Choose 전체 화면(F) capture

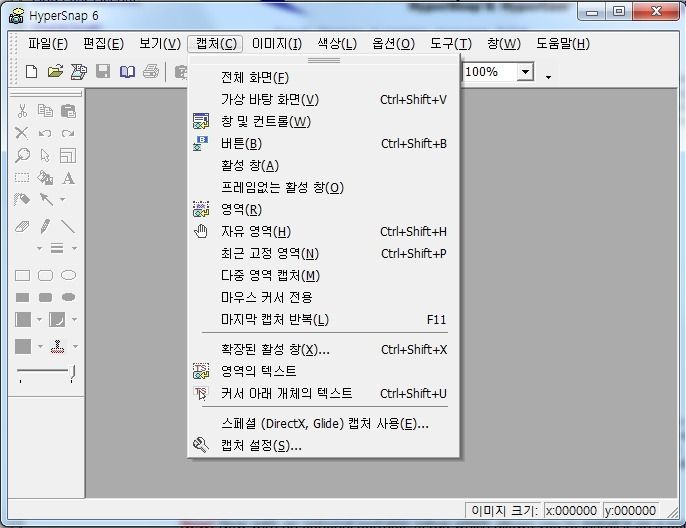[x=324, y=78]
